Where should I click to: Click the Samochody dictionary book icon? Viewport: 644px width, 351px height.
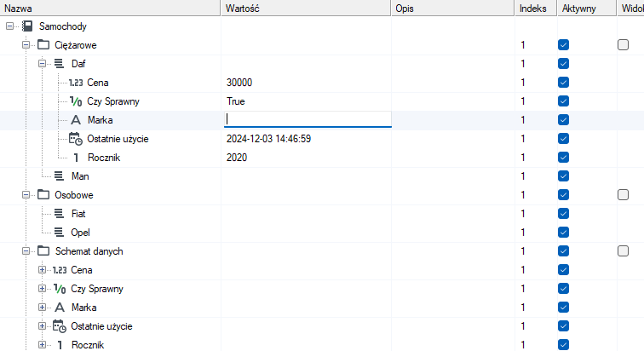(x=27, y=26)
